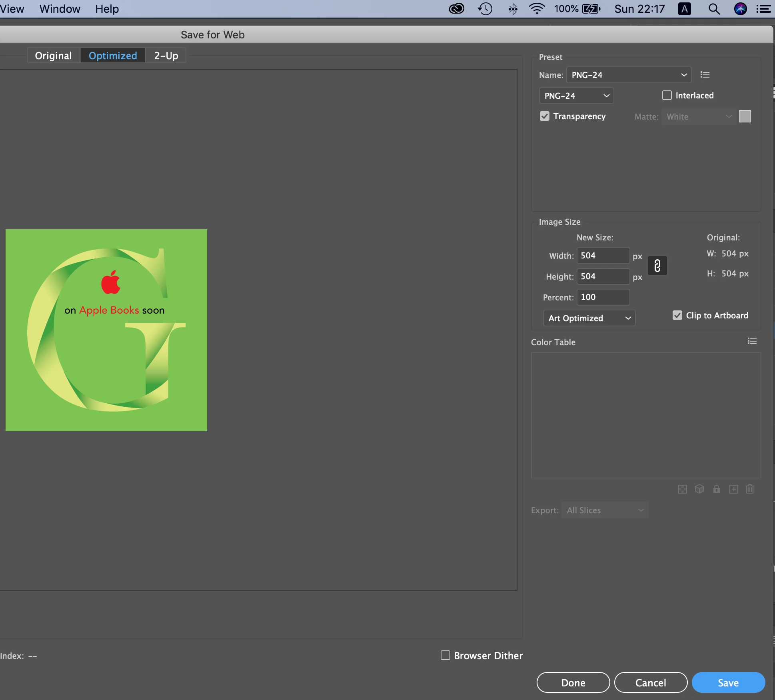Screen dimensions: 775x700
Task: Toggle the Clip to Artboard checkbox
Action: (x=677, y=315)
